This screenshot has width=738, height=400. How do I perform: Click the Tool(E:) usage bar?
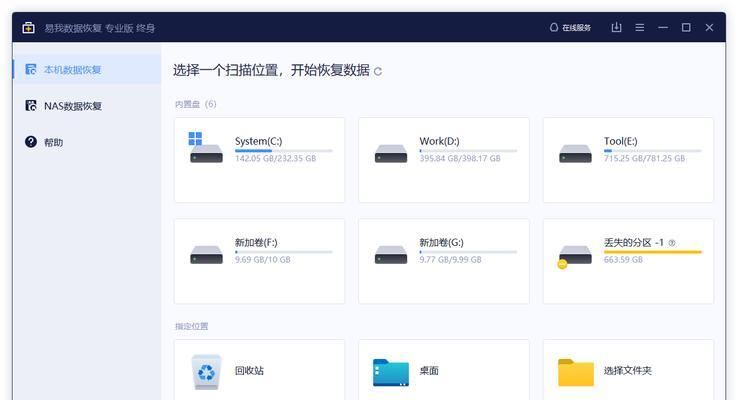(x=653, y=151)
